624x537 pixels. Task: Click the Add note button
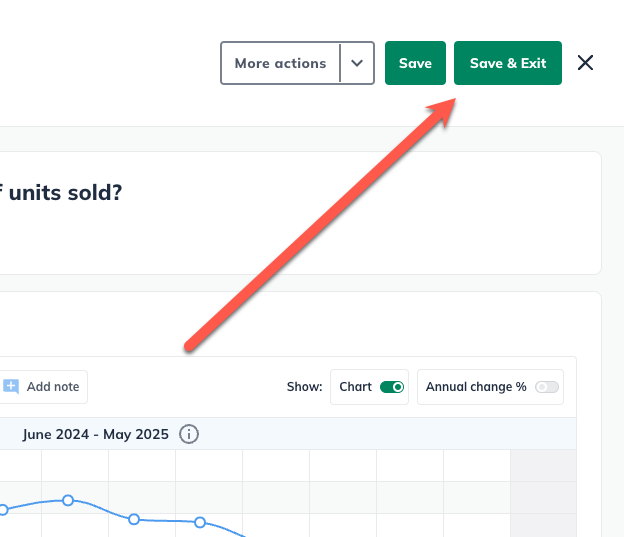43,387
